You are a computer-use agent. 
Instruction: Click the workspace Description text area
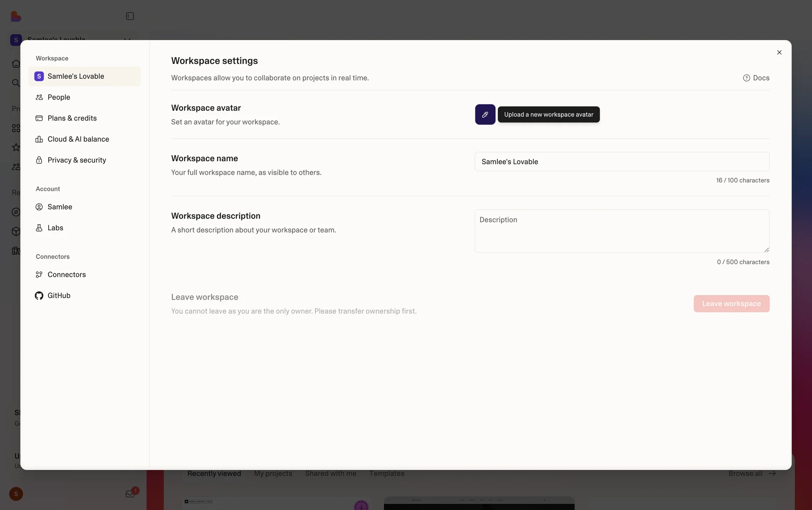[x=621, y=231]
